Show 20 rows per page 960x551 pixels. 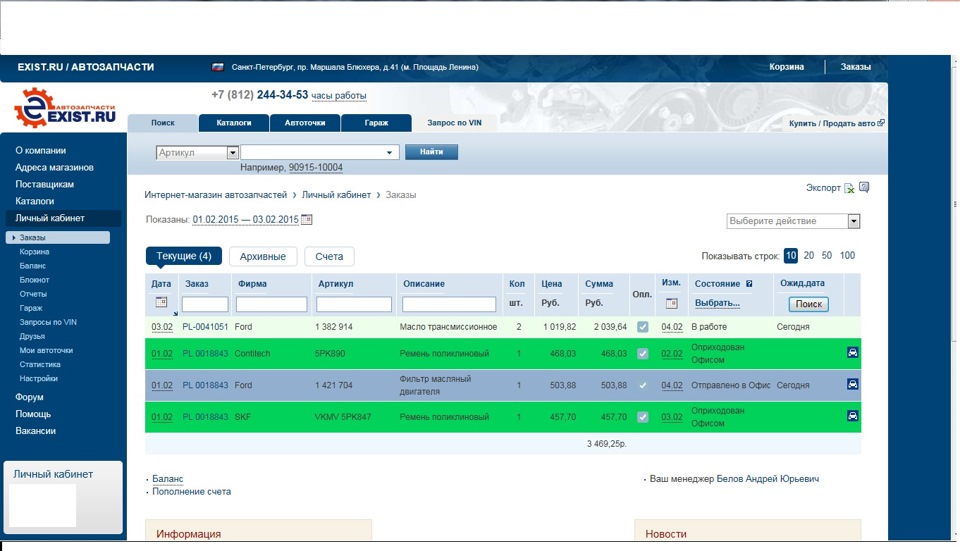coord(809,255)
